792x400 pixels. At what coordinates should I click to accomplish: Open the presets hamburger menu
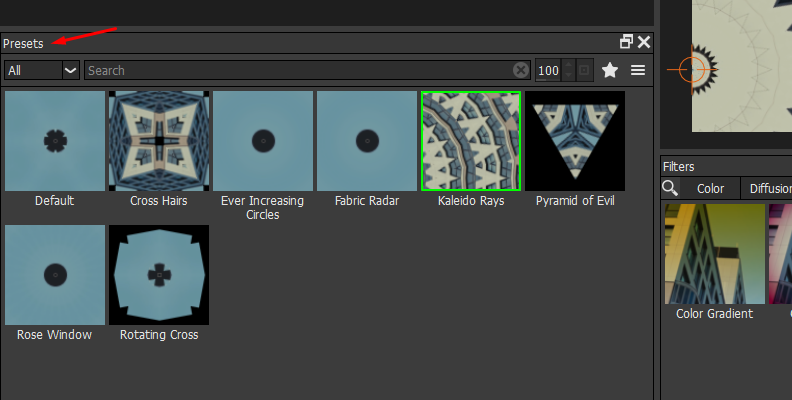tap(638, 70)
